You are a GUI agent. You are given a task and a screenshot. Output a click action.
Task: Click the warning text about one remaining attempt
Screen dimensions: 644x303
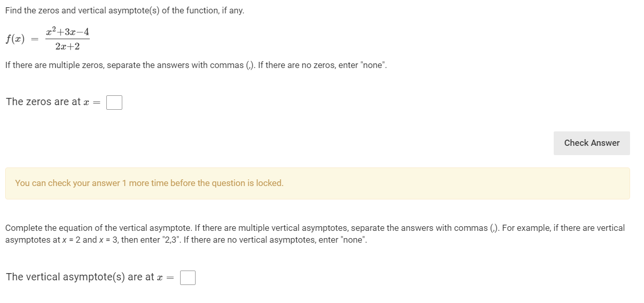coord(150,183)
